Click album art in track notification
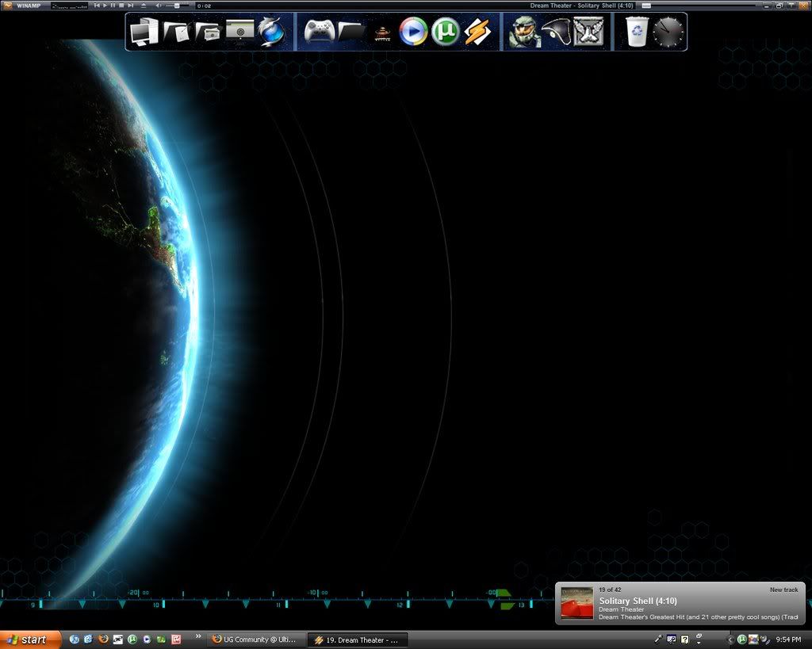Screen dimensions: 812x649 coord(577,603)
